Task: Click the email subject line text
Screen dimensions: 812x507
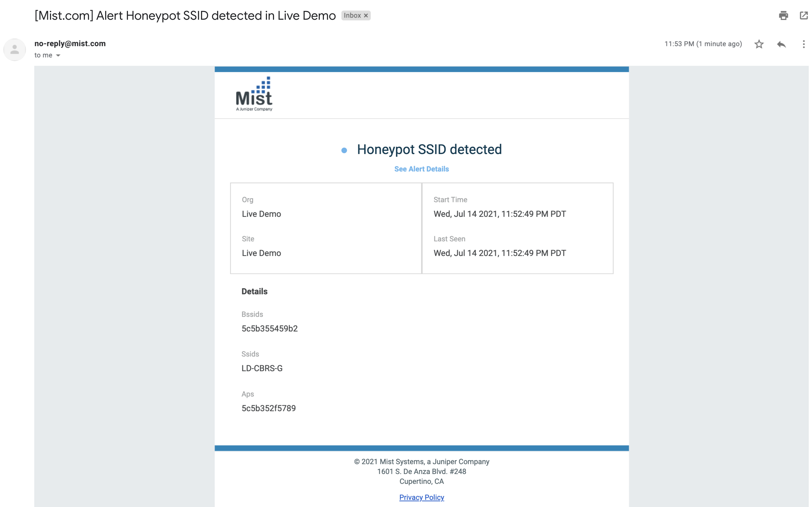Action: (185, 16)
